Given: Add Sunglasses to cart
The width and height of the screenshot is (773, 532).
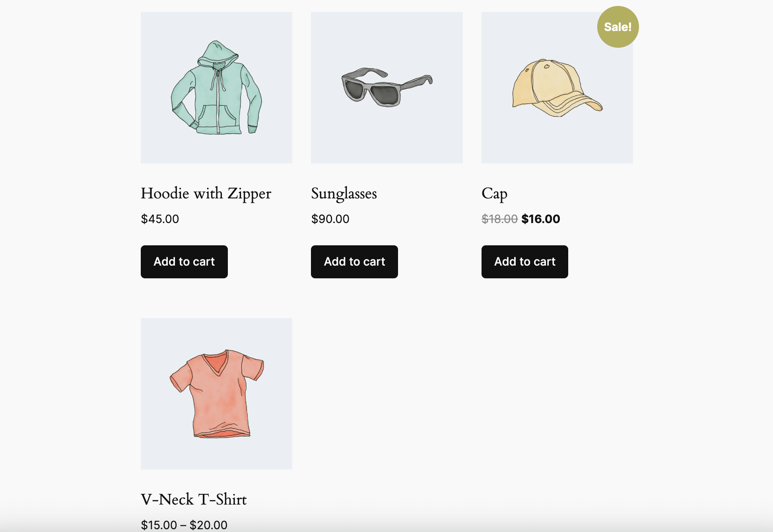Looking at the screenshot, I should [x=354, y=262].
